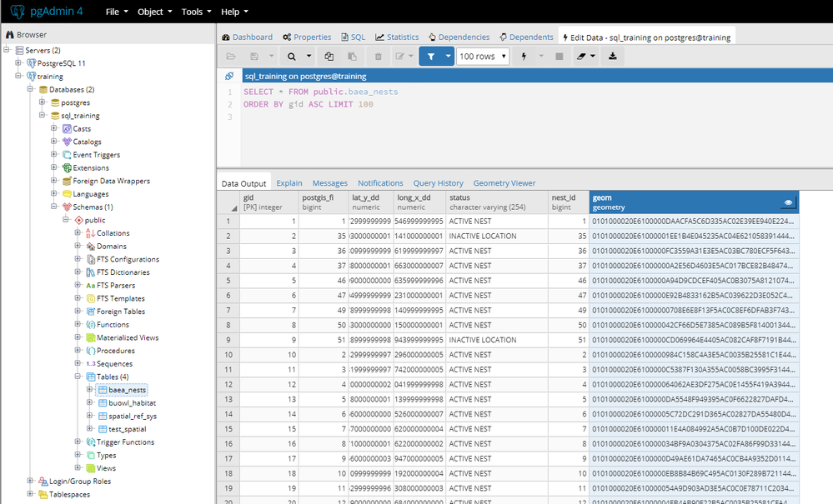Screen dimensions: 833x504
Task: Click the connection status link icon
Action: 229,76
